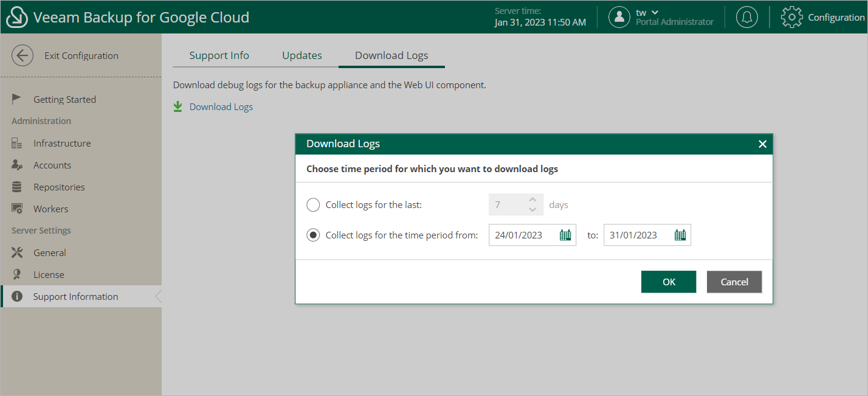Open calendar picker for the start date
Screen dimensions: 868x396
[x=565, y=235]
